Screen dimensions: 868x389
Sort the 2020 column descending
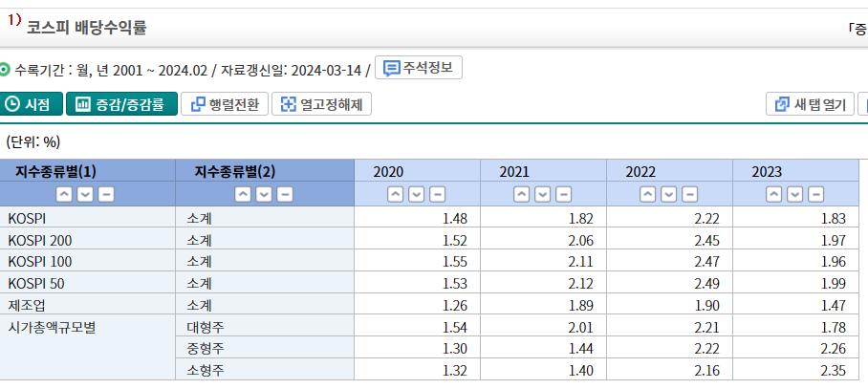(x=416, y=194)
